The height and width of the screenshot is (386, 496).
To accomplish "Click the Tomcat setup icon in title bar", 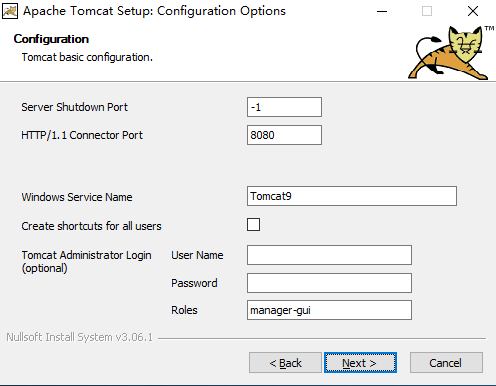I will pos(10,11).
